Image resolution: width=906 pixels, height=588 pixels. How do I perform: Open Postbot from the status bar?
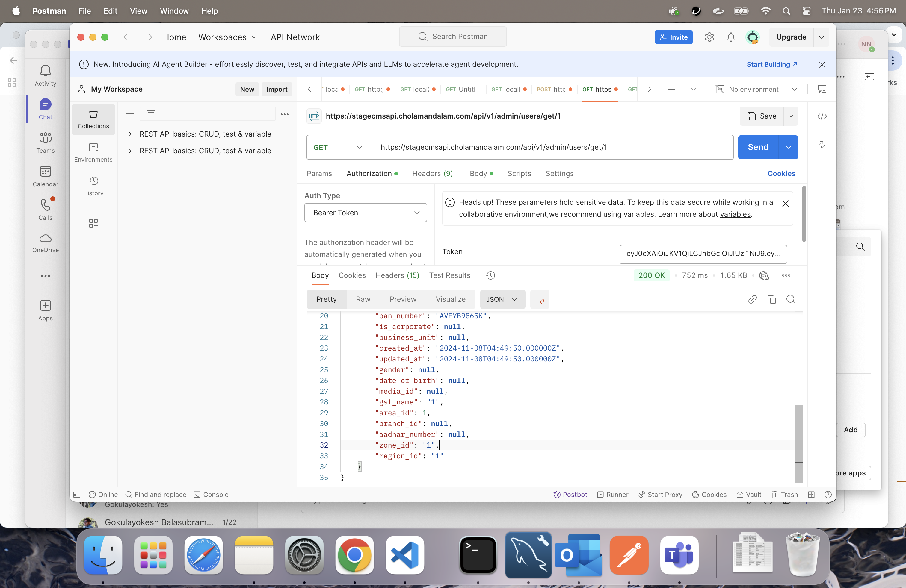pyautogui.click(x=570, y=494)
